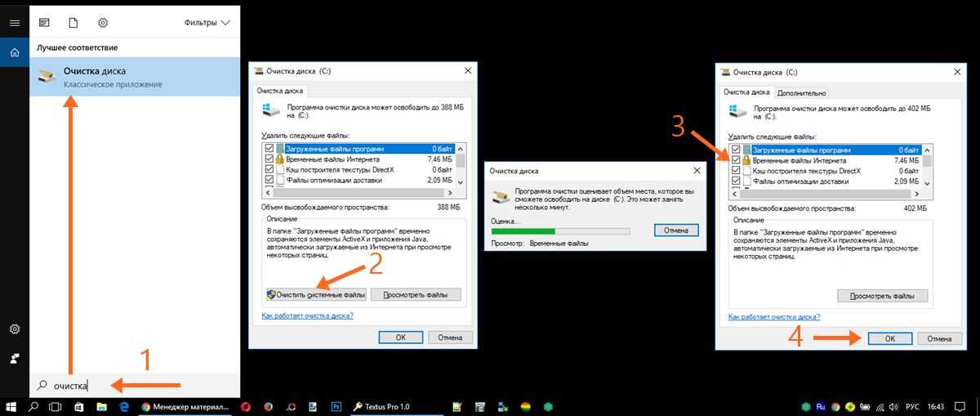This screenshot has width=980, height=416.
Task: Select the Settings filter gear in the search panel
Action: [102, 23]
